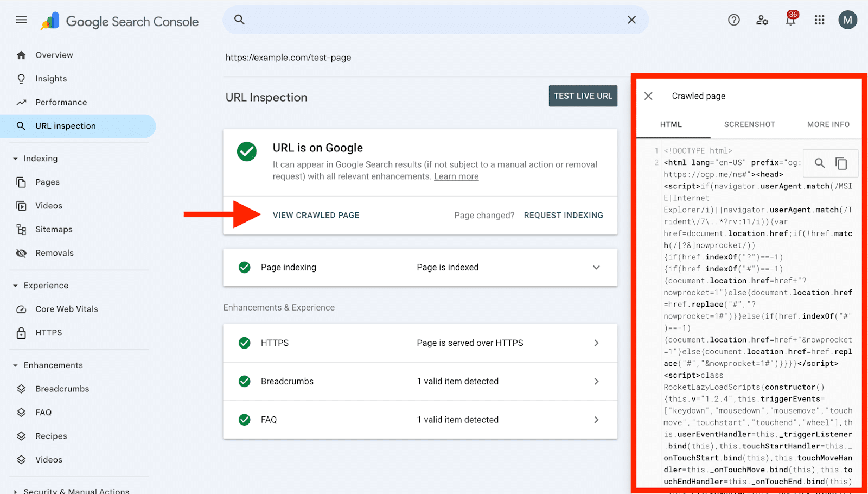
Task: Click TEST LIVE URL button
Action: [583, 96]
